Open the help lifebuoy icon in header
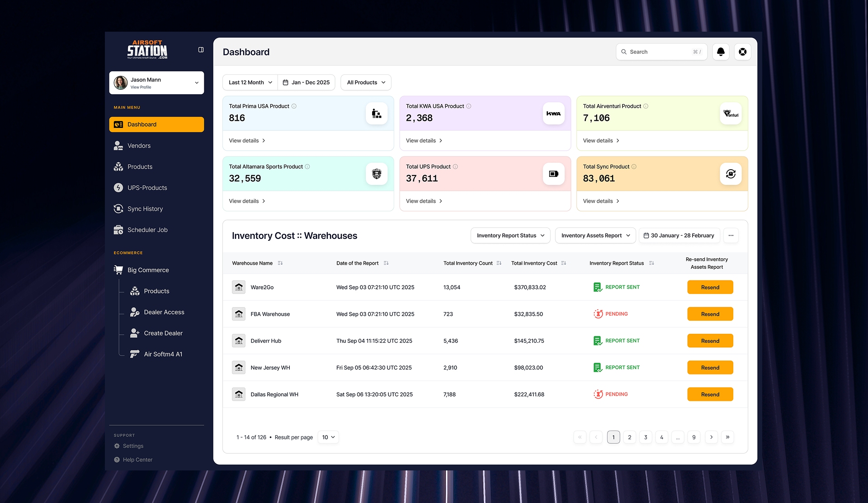This screenshot has width=868, height=503. point(742,52)
